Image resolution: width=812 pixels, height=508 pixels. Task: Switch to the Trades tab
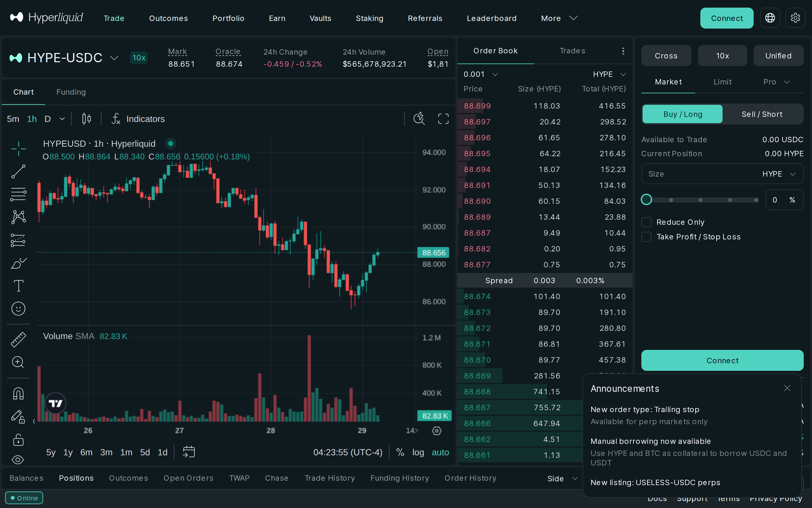(x=572, y=51)
